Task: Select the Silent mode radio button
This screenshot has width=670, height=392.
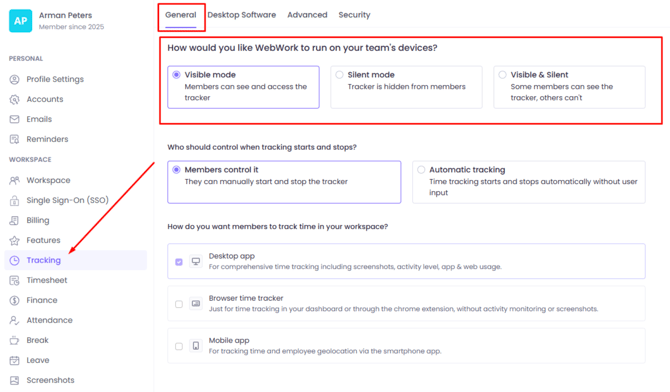Action: click(339, 75)
